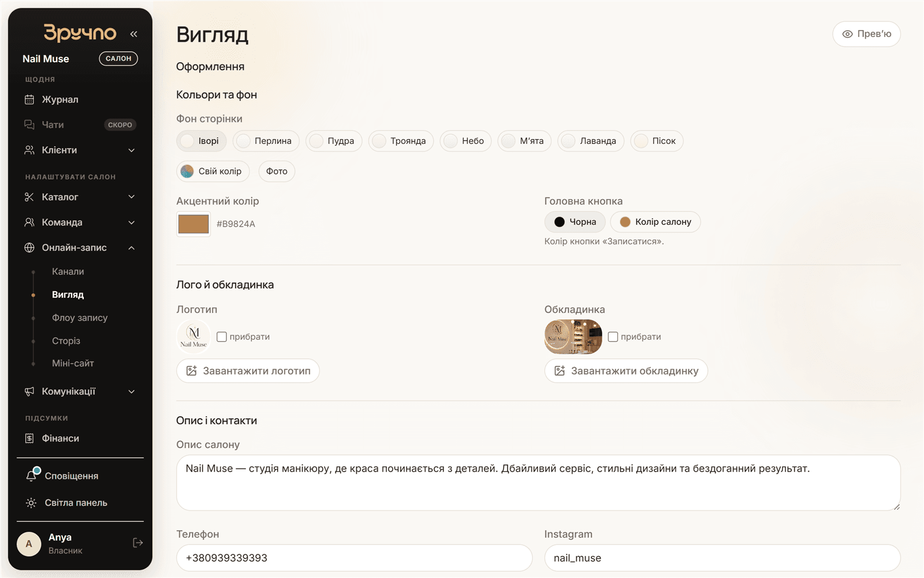Viewport: 924px width, 578px height.
Task: Open the Сторіз submenu item
Action: point(66,341)
